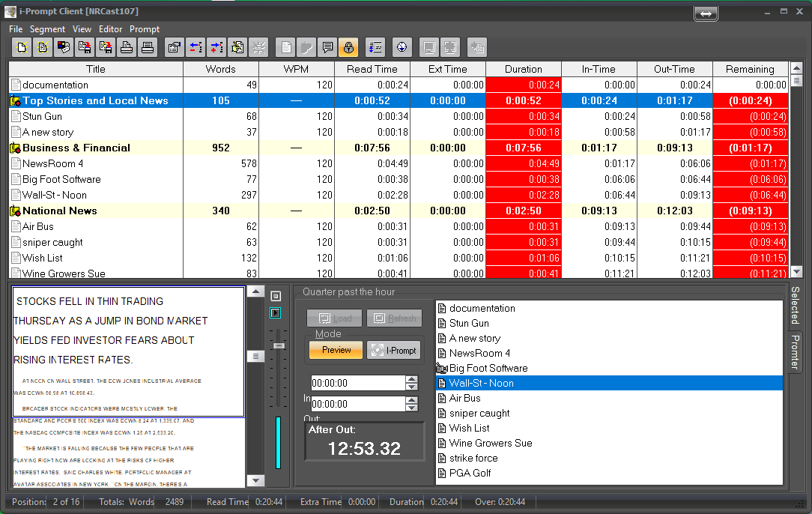
Task: Click the Load button
Action: point(335,318)
